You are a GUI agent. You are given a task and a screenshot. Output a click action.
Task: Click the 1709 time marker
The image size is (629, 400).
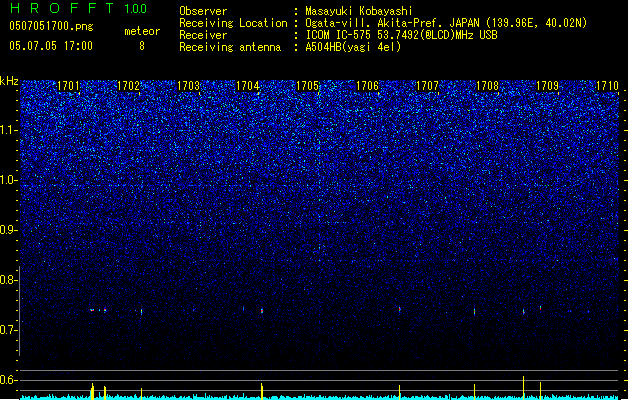[x=547, y=86]
